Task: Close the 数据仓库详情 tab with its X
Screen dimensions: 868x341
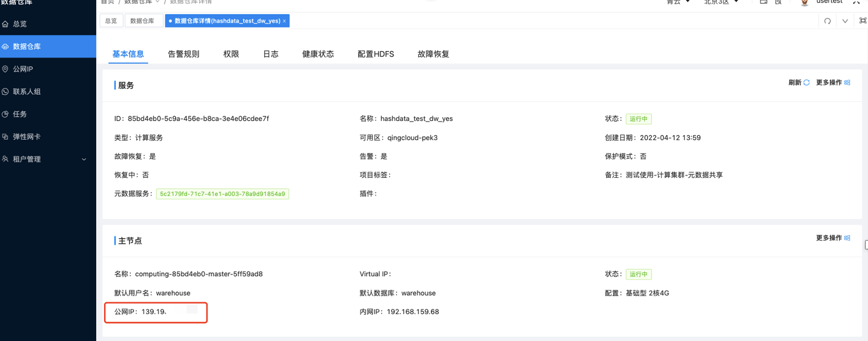Action: coord(284,20)
